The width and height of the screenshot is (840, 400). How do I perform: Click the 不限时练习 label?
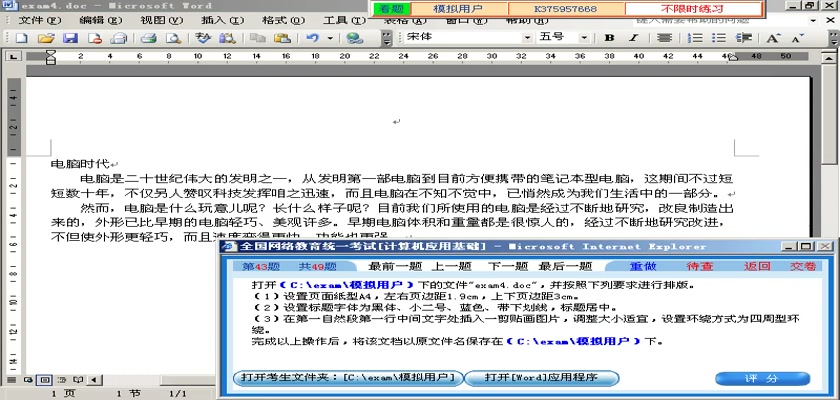point(692,9)
